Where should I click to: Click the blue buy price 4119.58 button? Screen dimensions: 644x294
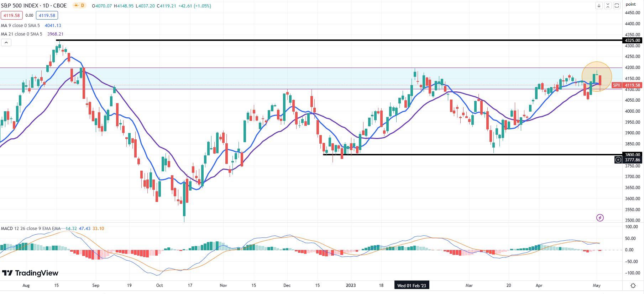[x=47, y=15]
